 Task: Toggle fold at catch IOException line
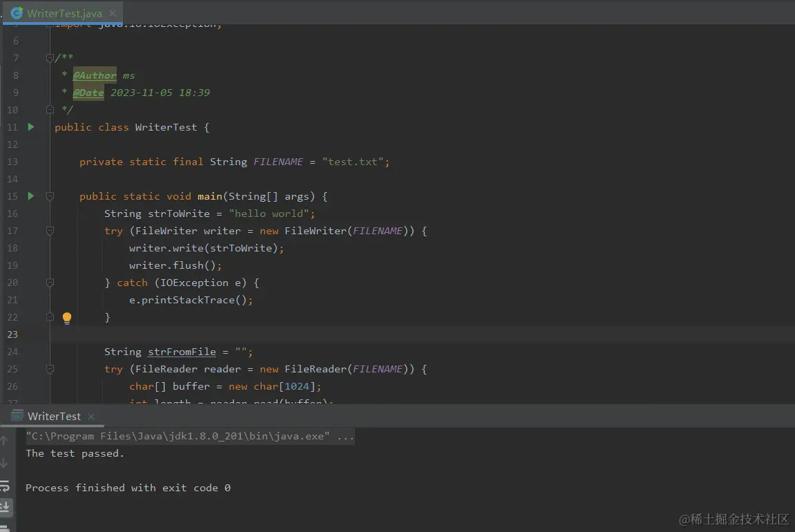(x=50, y=283)
